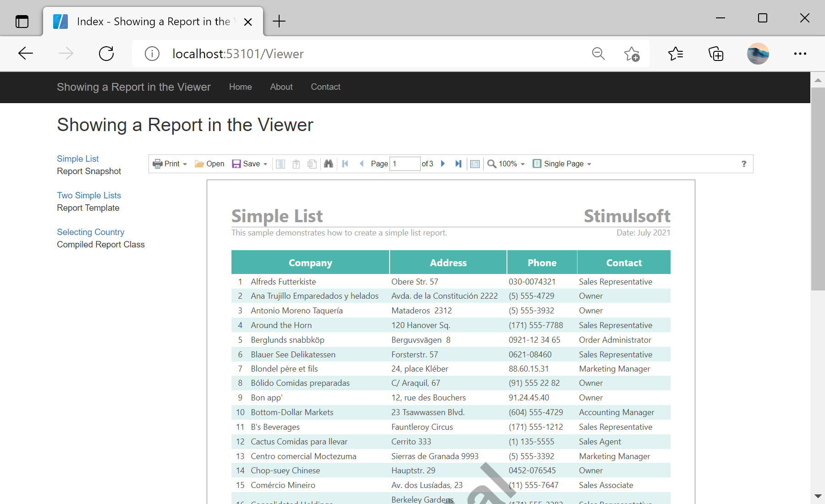Click the scrollbar up arrow
825x504 pixels.
click(x=818, y=80)
